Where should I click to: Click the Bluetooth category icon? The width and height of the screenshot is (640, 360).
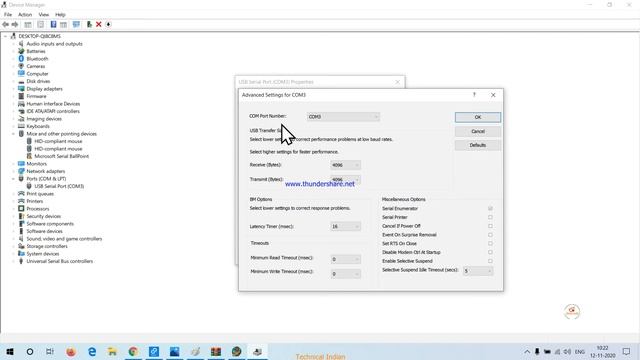coord(21,59)
